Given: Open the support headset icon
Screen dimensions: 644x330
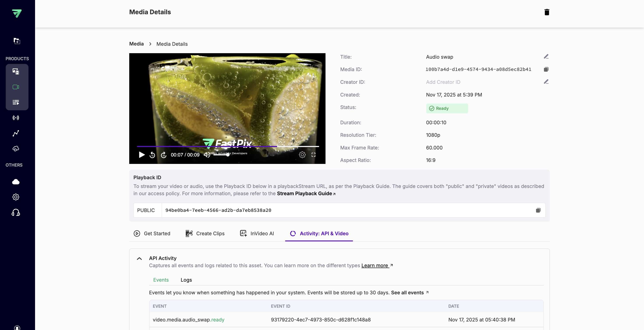Looking at the screenshot, I should (x=16, y=212).
